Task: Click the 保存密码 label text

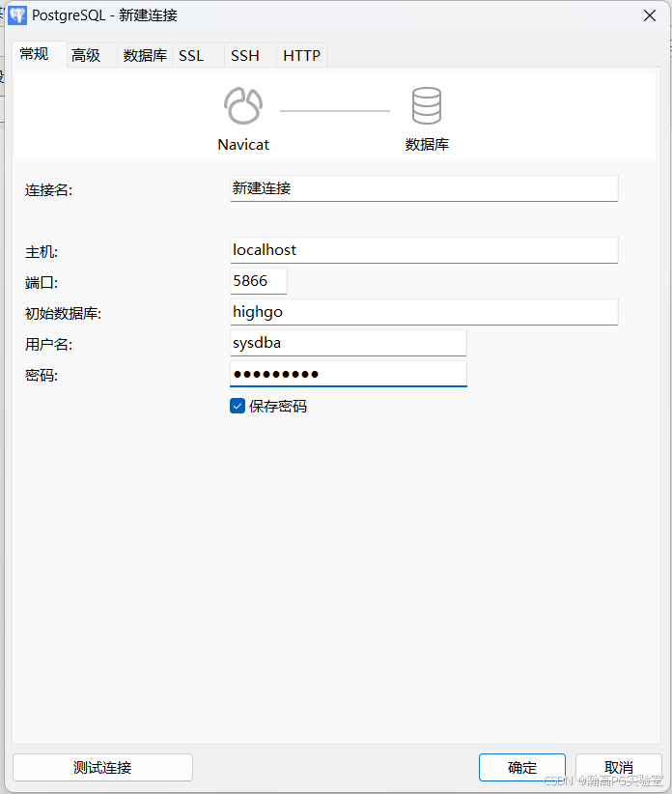Action: [x=278, y=406]
